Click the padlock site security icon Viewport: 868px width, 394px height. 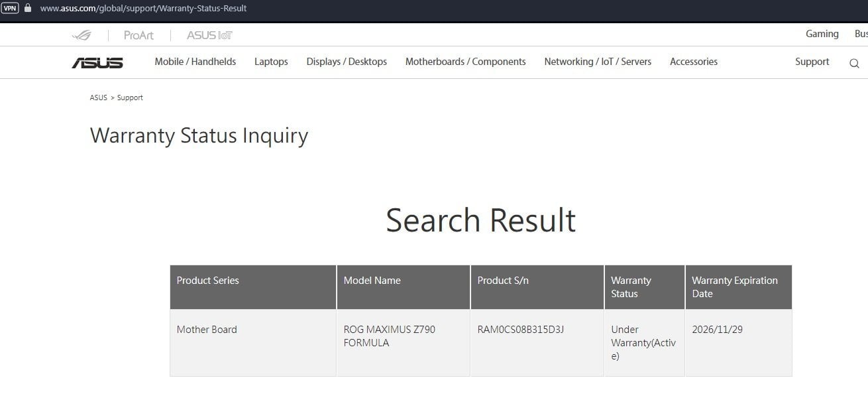click(27, 9)
